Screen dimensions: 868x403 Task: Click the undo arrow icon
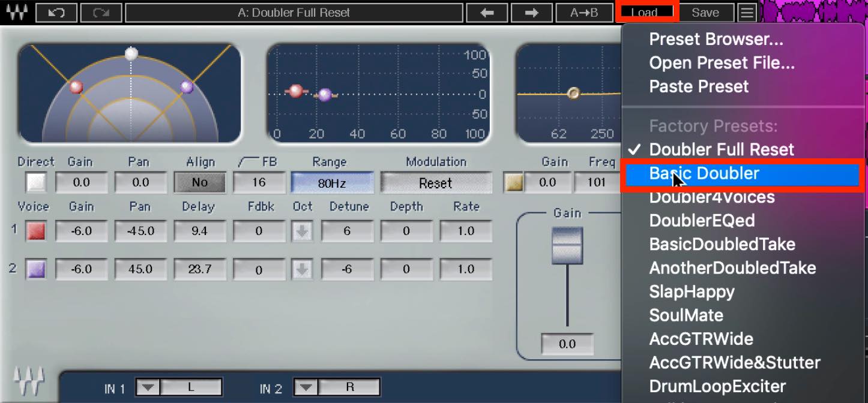(56, 13)
